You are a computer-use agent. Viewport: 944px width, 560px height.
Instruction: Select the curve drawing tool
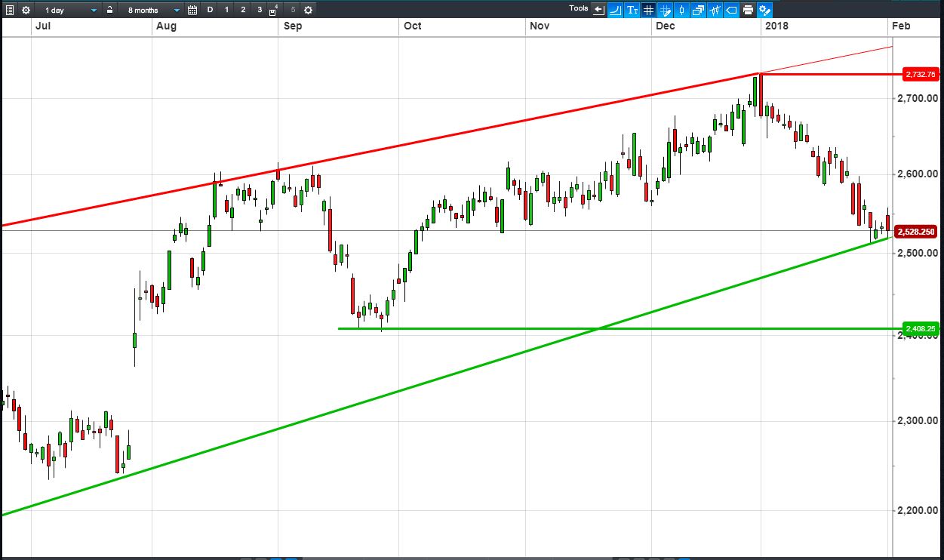click(x=615, y=10)
